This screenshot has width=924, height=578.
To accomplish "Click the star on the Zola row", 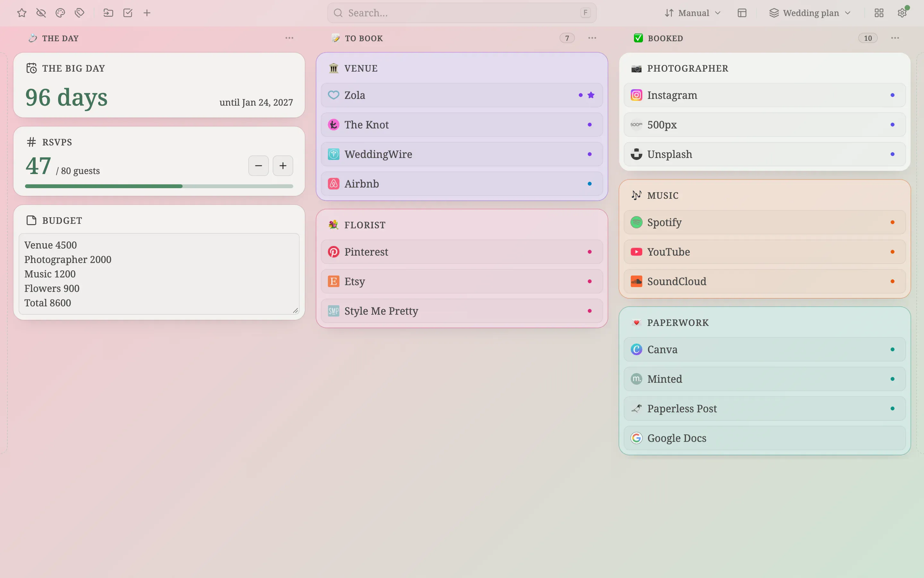I will [x=591, y=95].
